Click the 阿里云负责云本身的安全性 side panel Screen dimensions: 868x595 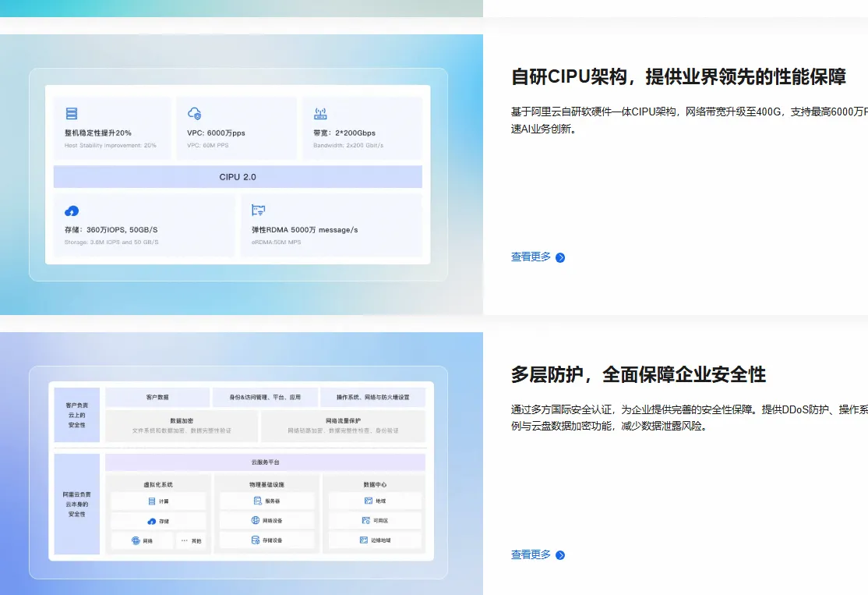coord(77,504)
